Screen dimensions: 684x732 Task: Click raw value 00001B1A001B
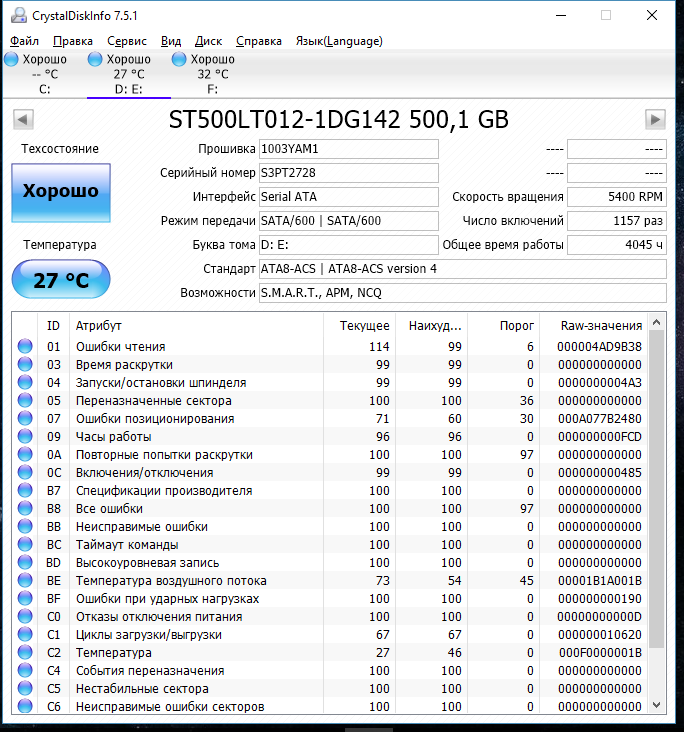(599, 580)
